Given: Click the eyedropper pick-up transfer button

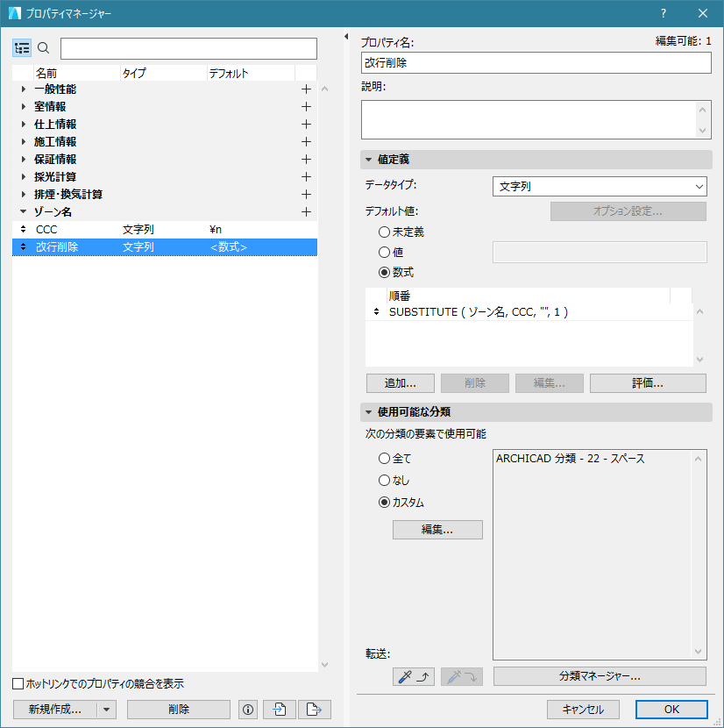Looking at the screenshot, I should 414,676.
